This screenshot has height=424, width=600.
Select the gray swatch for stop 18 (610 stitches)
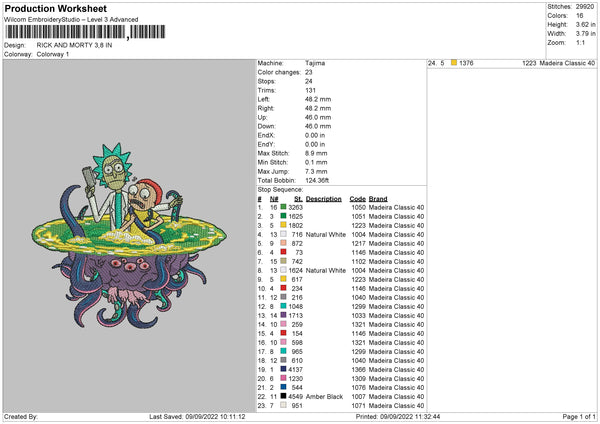(283, 360)
